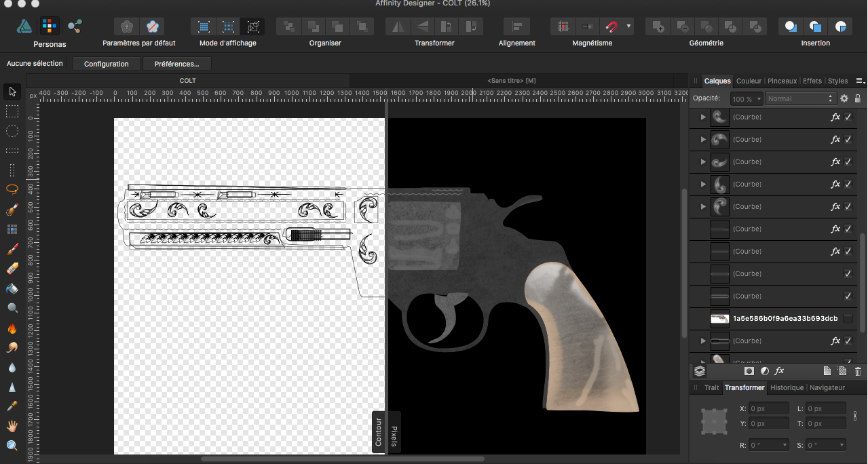The image size is (868, 464).
Task: Expand the Courbe layer below 1a5e586b layer
Action: [x=703, y=341]
